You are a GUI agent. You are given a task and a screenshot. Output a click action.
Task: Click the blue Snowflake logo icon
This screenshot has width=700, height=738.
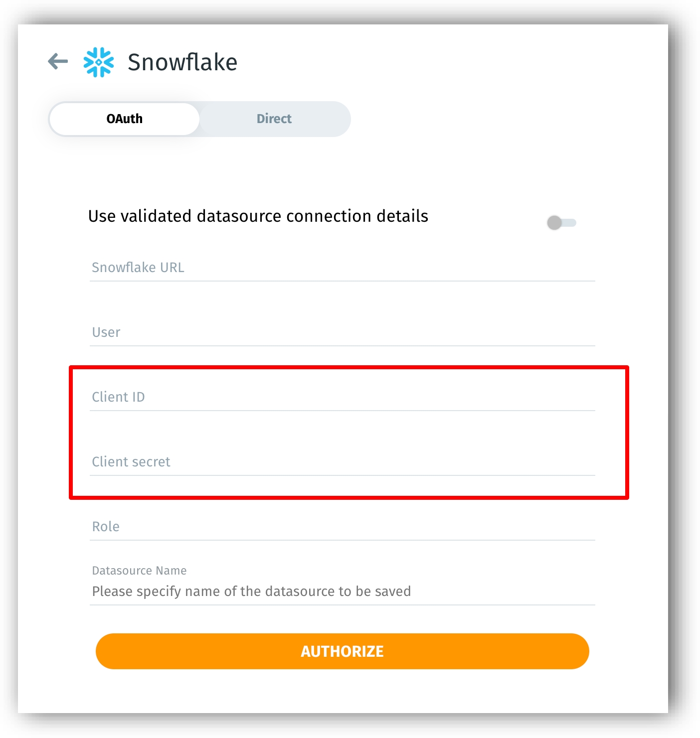tap(99, 62)
